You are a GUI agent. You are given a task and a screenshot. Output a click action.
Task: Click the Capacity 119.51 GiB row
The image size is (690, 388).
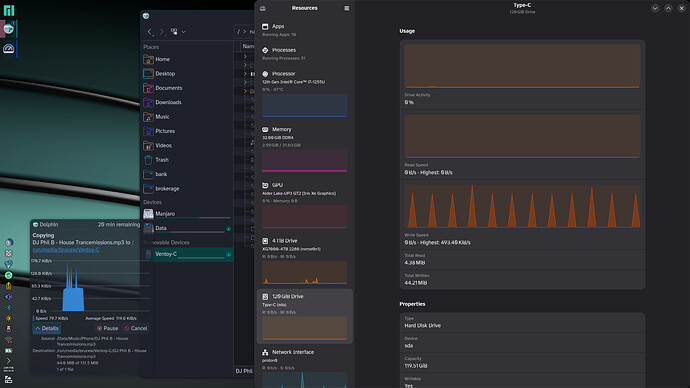tap(522, 362)
